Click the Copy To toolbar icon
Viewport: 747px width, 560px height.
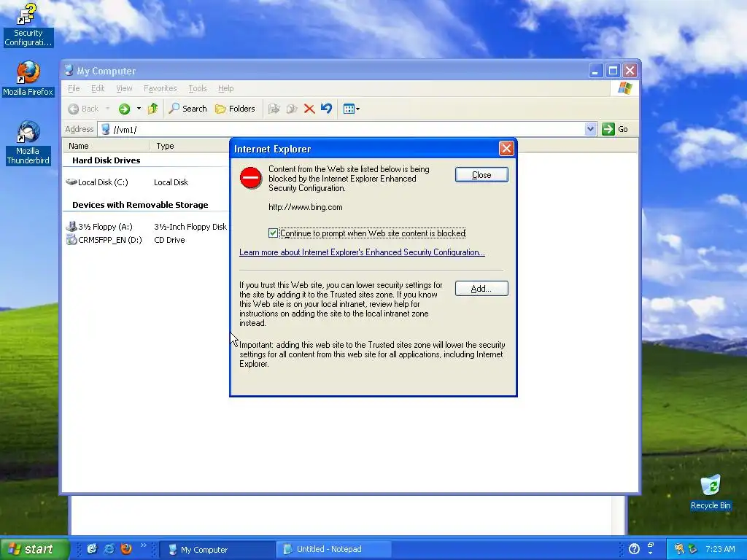[292, 109]
